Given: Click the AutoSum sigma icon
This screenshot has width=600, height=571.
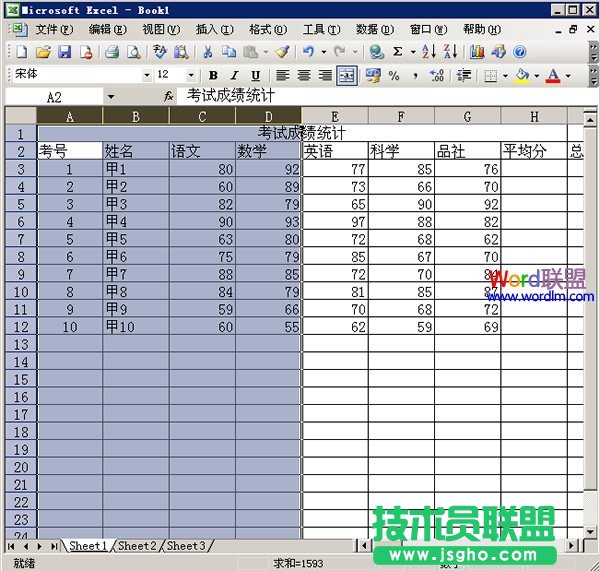Looking at the screenshot, I should point(398,51).
